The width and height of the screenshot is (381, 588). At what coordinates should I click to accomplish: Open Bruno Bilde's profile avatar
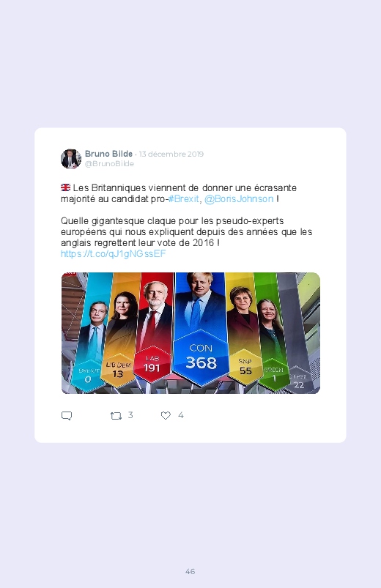coord(71,159)
